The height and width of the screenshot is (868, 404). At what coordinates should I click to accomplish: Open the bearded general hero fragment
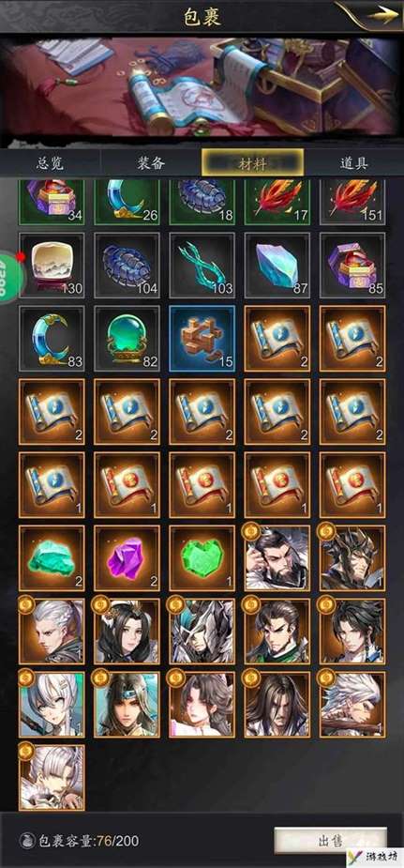pyautogui.click(x=277, y=558)
